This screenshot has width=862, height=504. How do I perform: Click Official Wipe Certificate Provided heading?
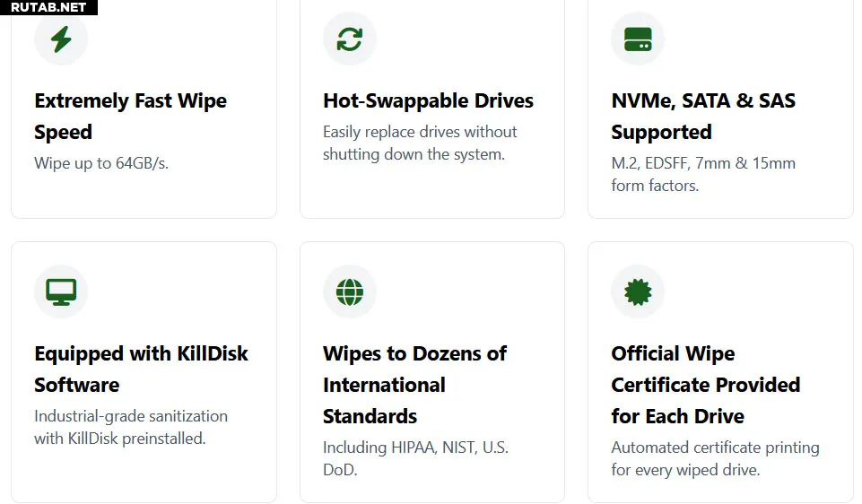click(705, 385)
